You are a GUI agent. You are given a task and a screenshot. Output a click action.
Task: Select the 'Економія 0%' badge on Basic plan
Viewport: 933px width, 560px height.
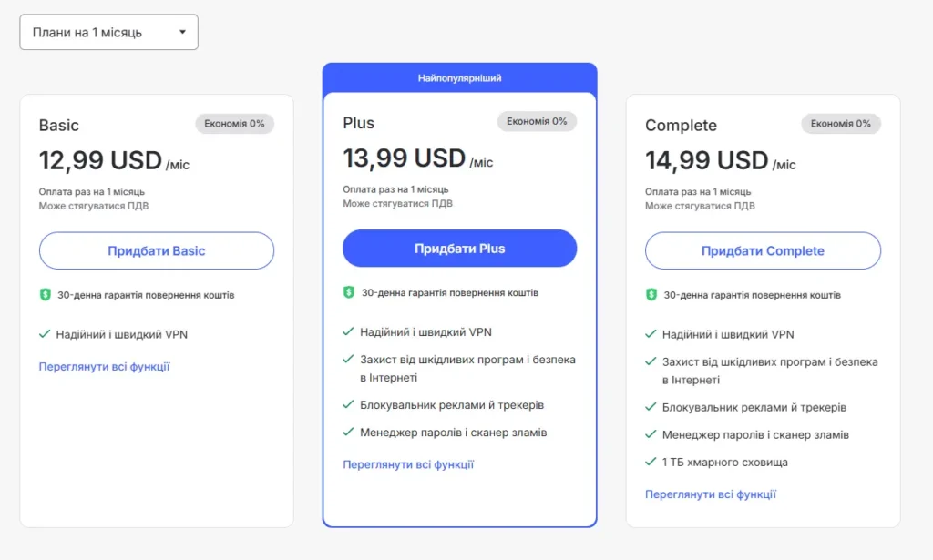pyautogui.click(x=235, y=123)
